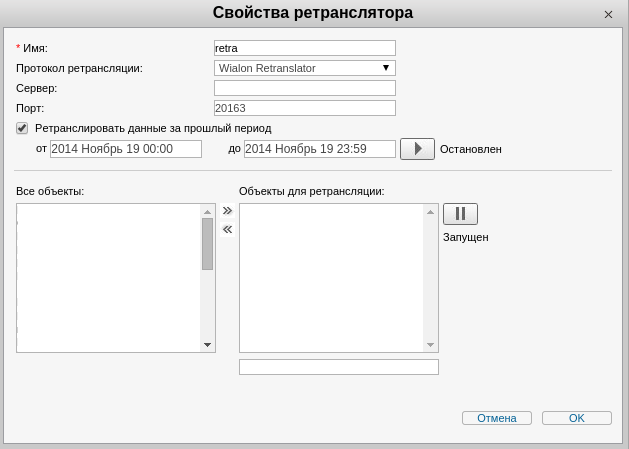Image resolution: width=629 pixels, height=449 pixels.
Task: Click the 'от' start date field
Action: [126, 149]
